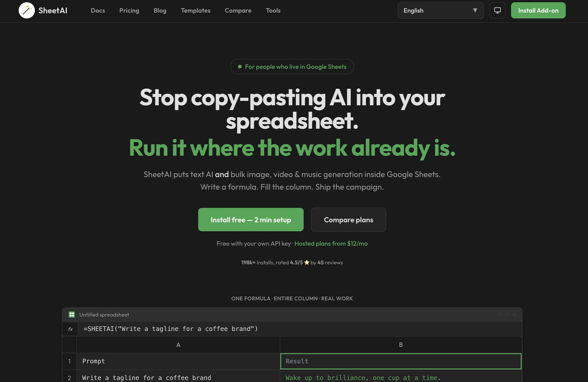Click the fx formula icon
Viewport: 588px width, 382px height.
70,329
